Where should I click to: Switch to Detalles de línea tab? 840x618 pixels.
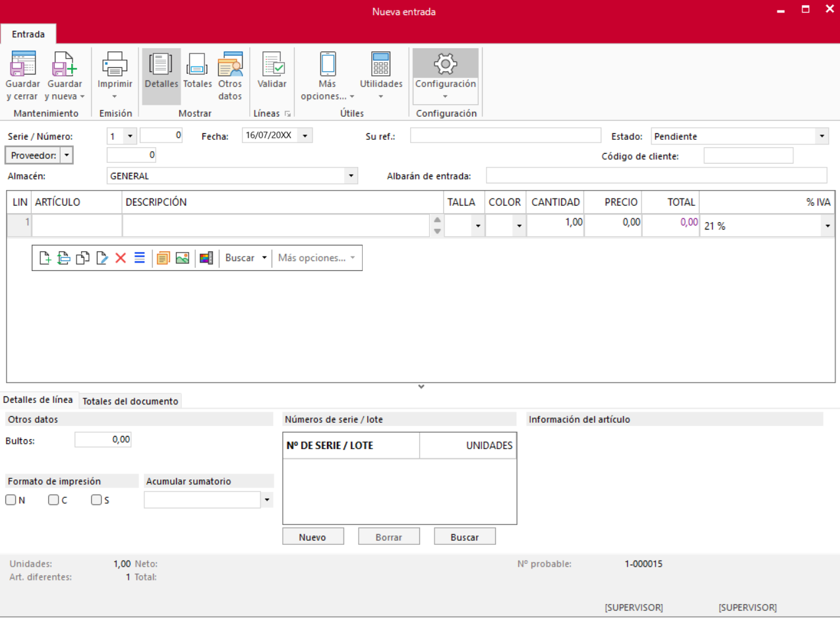38,400
